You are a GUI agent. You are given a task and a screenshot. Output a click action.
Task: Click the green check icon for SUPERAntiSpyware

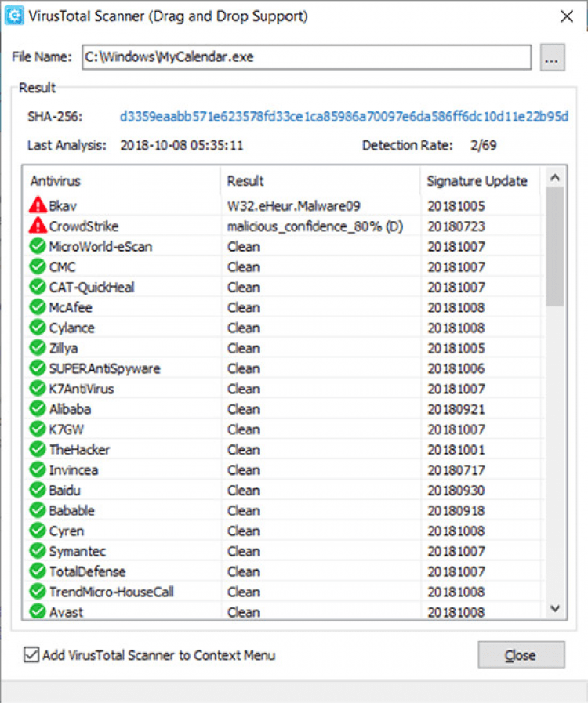click(x=38, y=368)
